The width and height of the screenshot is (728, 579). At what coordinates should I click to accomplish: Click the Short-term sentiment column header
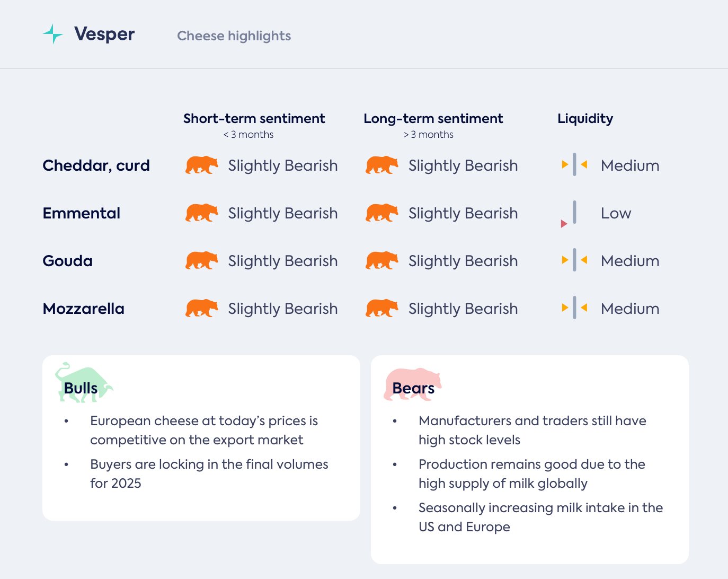point(254,119)
